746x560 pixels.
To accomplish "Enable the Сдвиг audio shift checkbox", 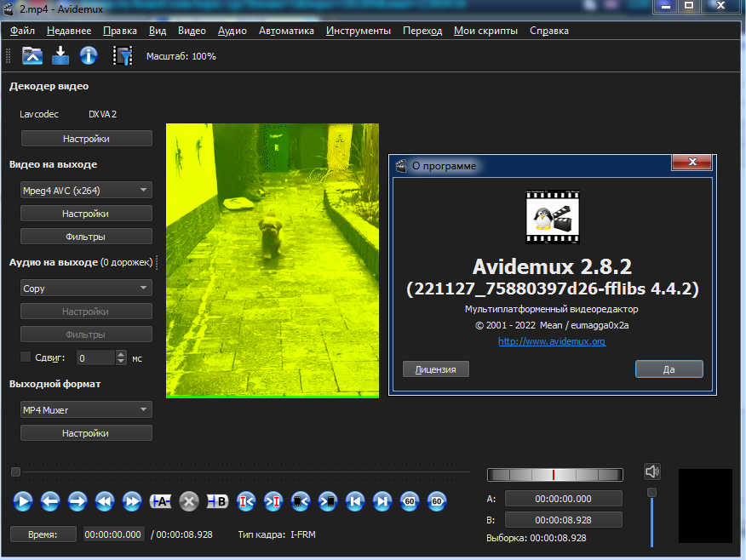I will (x=26, y=357).
